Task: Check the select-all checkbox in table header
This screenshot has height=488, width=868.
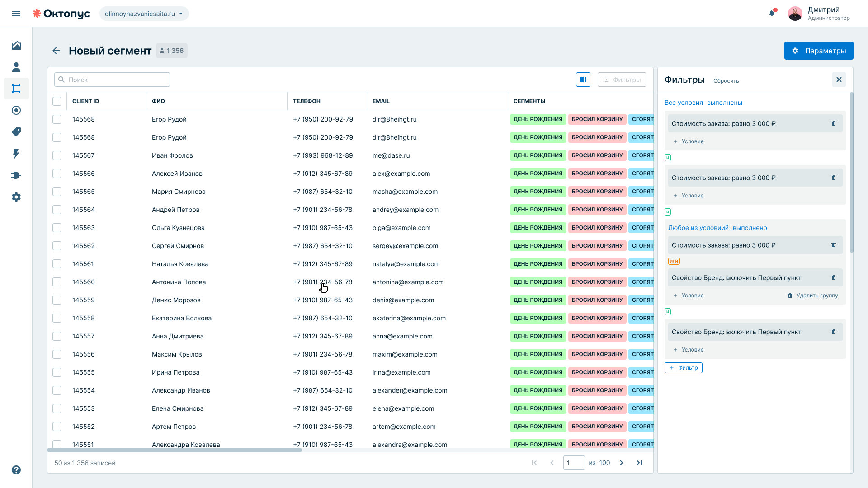Action: pyautogui.click(x=57, y=101)
